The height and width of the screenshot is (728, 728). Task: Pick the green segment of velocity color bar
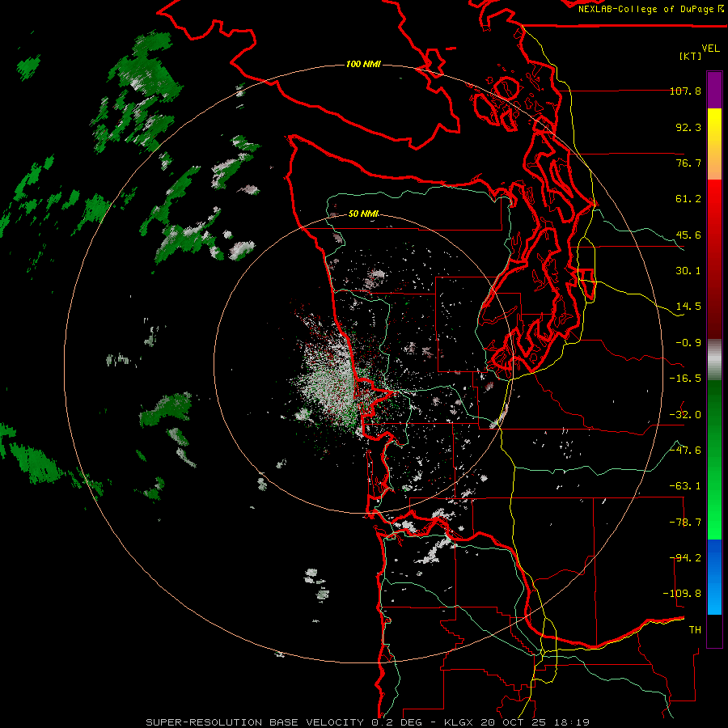(714, 459)
